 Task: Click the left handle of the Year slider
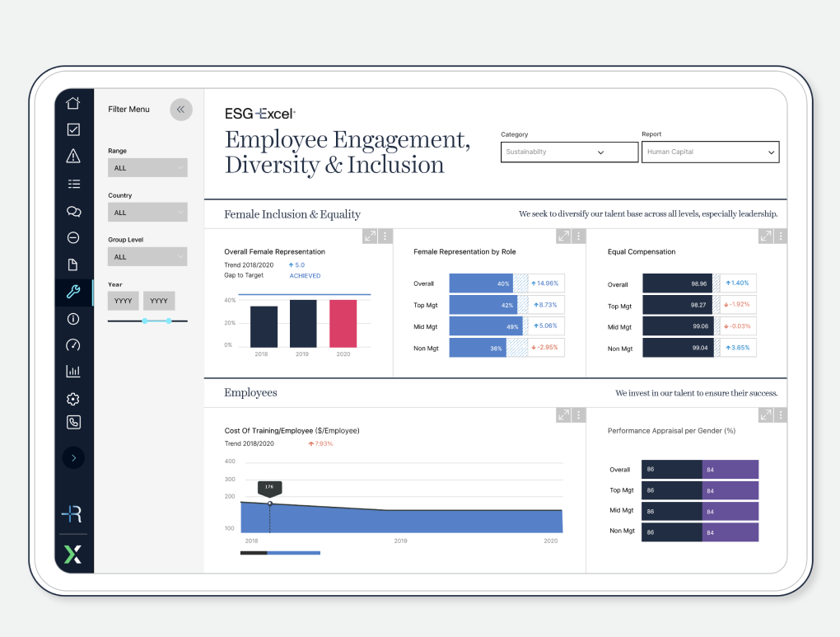click(x=145, y=321)
